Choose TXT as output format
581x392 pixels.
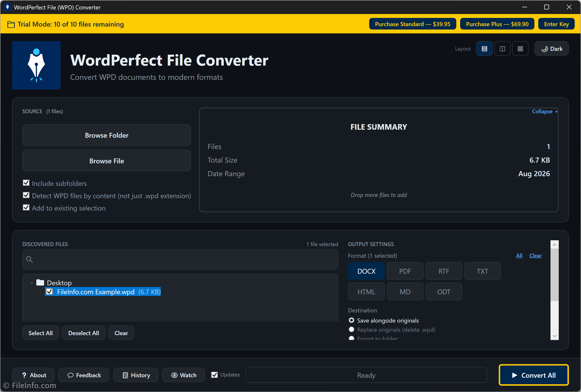pos(482,271)
